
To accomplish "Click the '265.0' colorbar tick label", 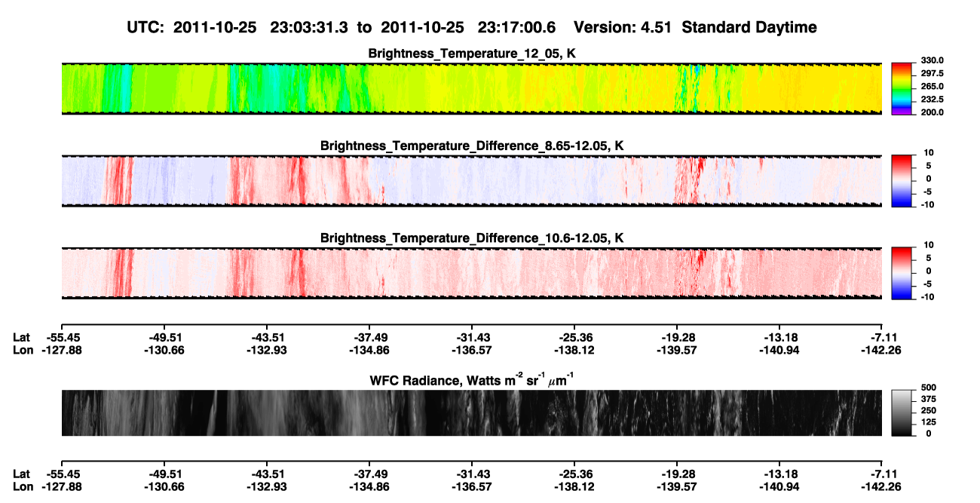I will [930, 87].
